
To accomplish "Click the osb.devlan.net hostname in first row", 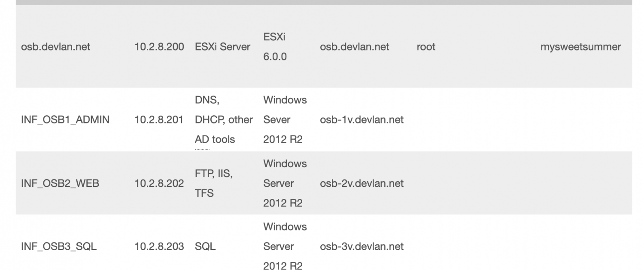I will tap(55, 47).
